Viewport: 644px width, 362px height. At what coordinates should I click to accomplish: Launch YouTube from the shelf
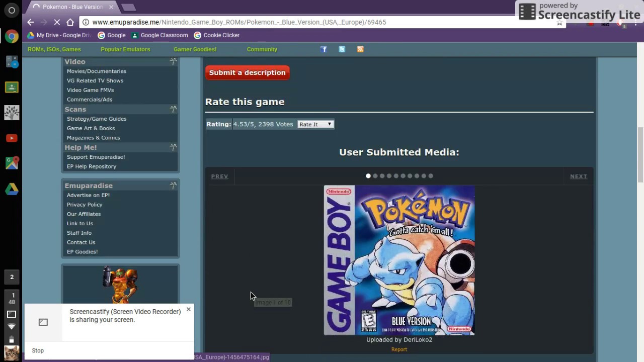point(12,138)
